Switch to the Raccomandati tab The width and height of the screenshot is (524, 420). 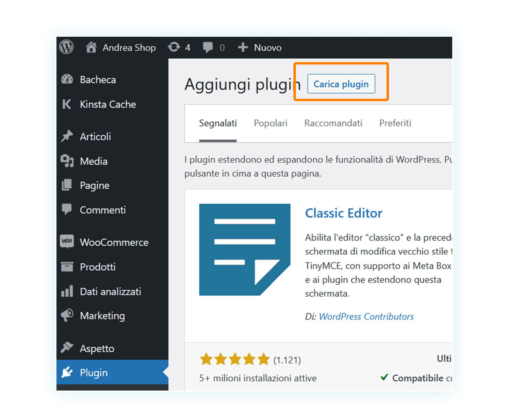333,123
